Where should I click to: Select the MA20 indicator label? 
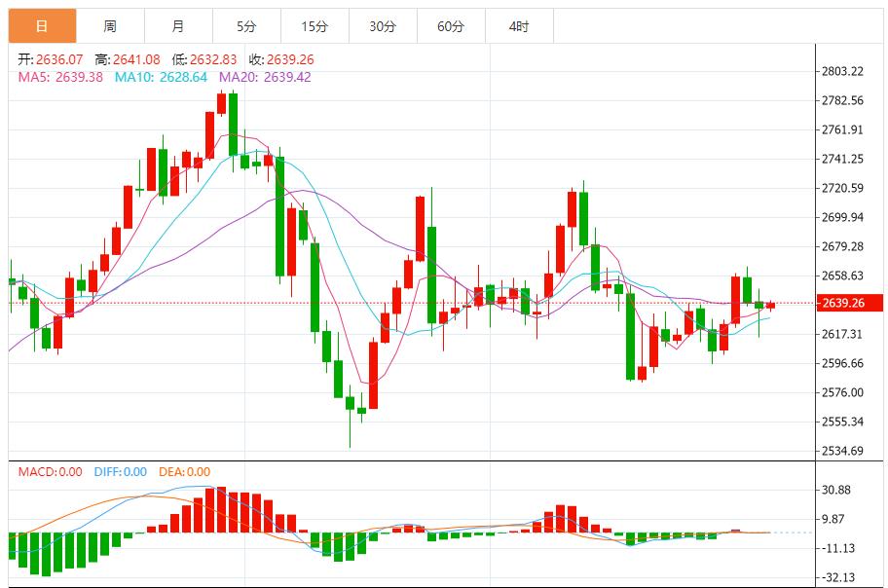tap(265, 77)
